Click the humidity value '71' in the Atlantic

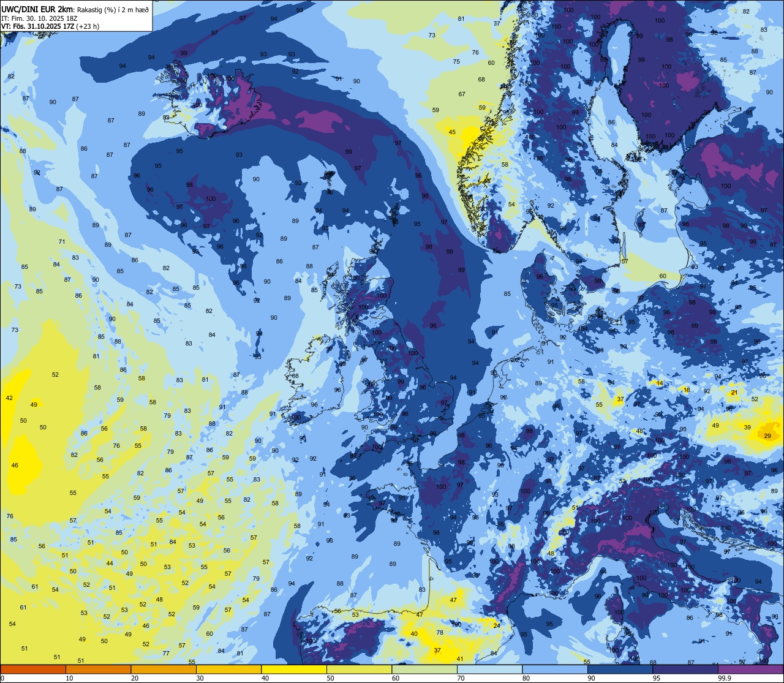point(62,241)
